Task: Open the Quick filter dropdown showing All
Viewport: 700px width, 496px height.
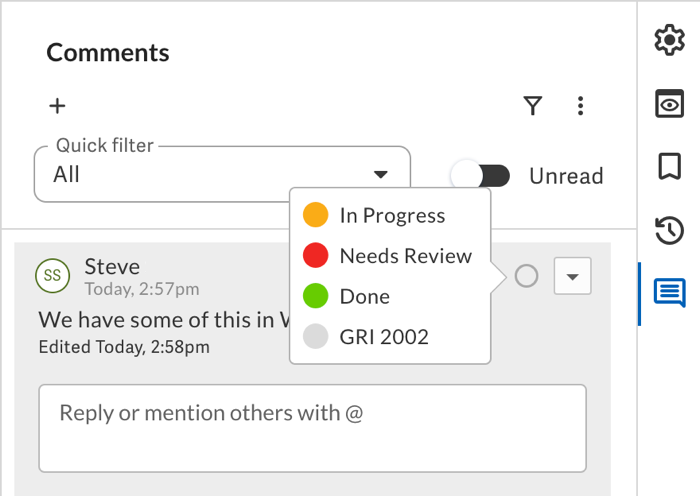Action: 222,174
